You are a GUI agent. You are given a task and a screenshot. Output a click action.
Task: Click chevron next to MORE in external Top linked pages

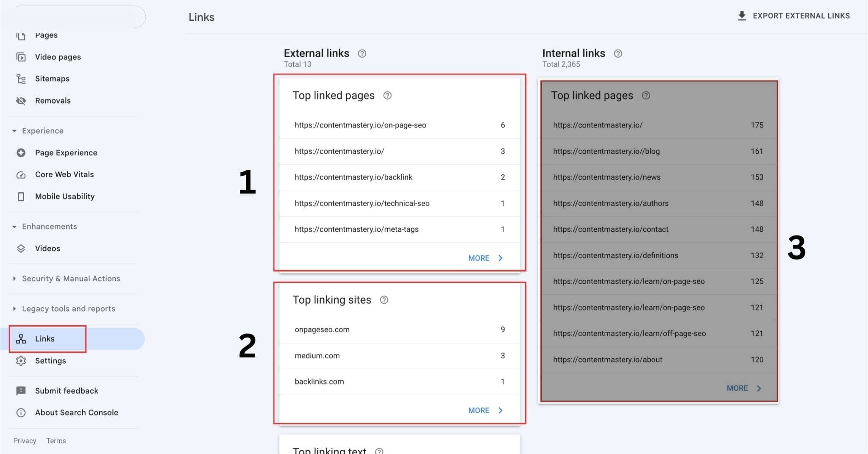pos(501,258)
